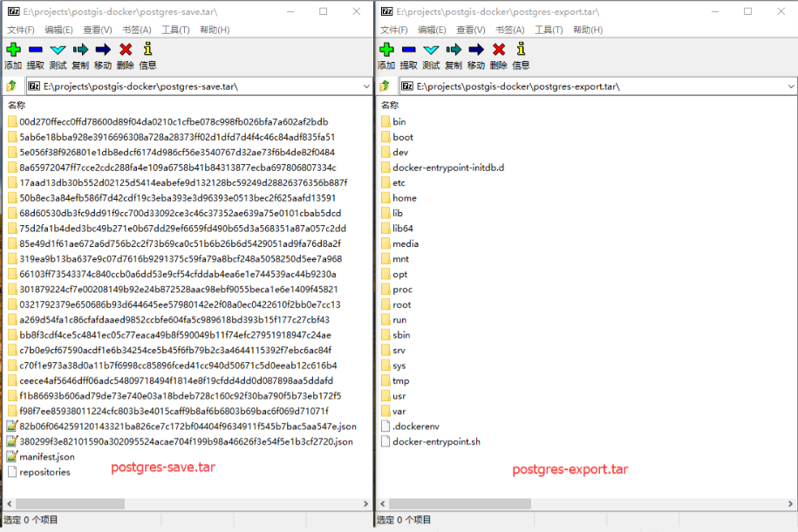Click the yellow Info icon in left window
798x532 pixels.
[x=148, y=51]
